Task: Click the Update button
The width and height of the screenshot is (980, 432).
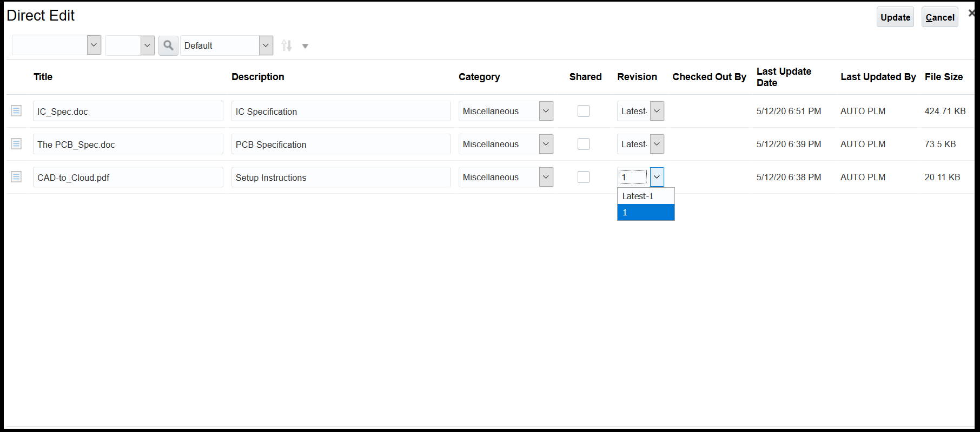Action: click(x=895, y=17)
